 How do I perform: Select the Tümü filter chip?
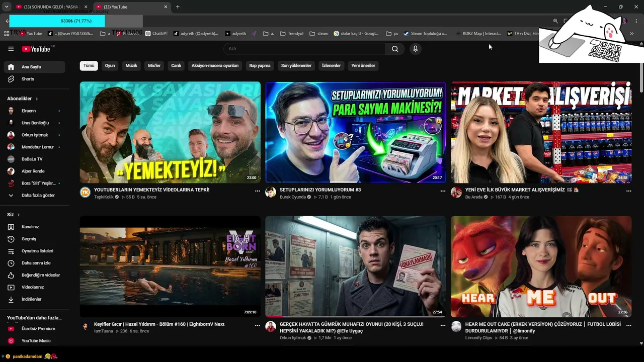tap(89, 66)
